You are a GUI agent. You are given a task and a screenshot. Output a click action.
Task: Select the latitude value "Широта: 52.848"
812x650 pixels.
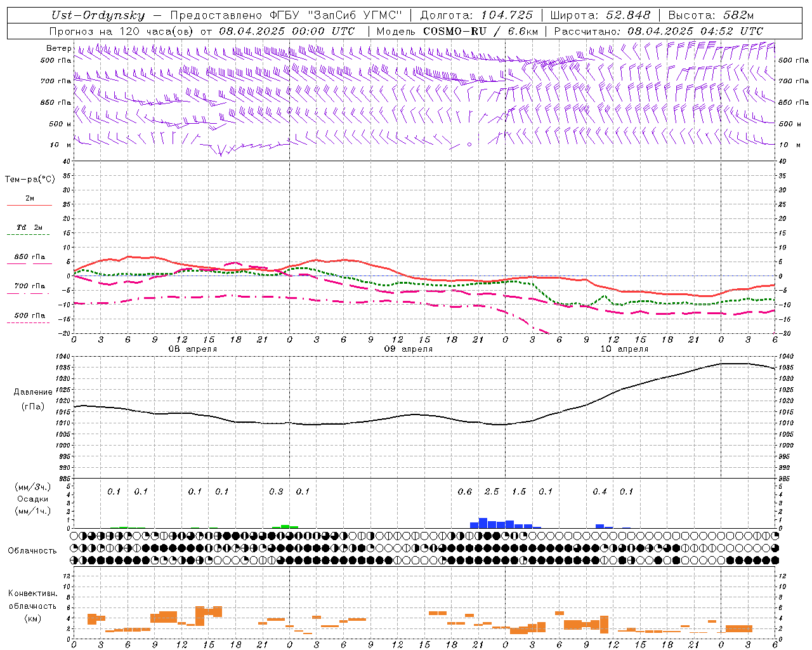click(600, 15)
